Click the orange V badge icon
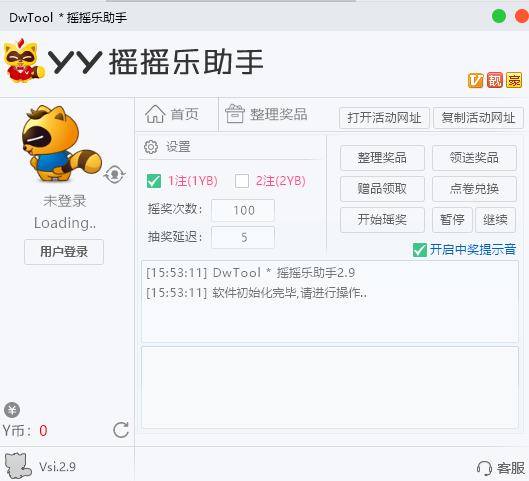 click(476, 80)
